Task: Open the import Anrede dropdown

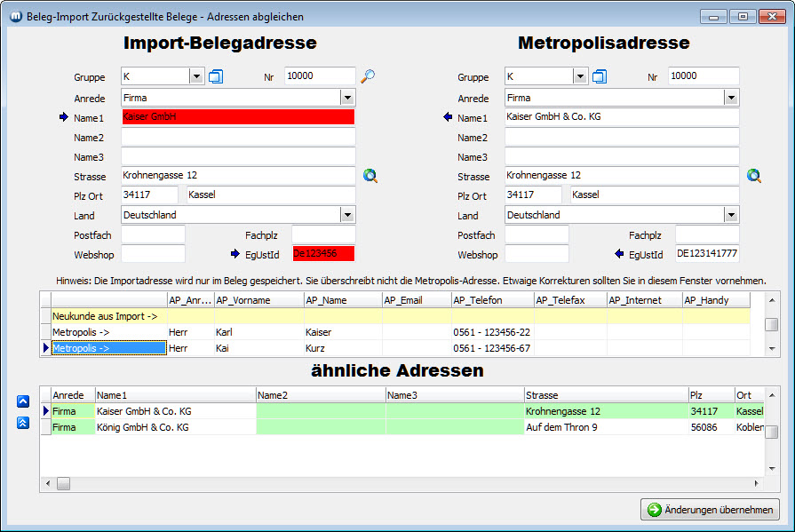Action: [347, 98]
